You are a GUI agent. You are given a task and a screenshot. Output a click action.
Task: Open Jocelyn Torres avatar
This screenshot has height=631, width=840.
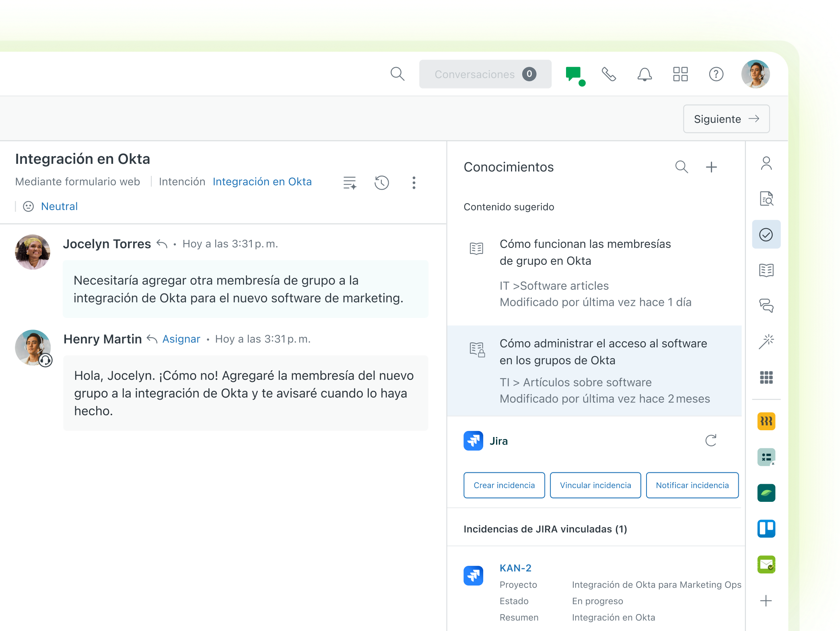pos(33,252)
